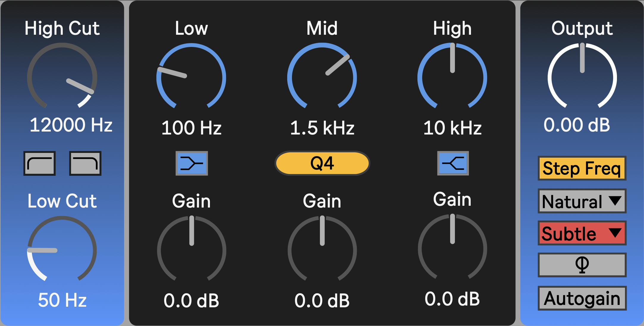Screen dimensions: 644x326
Task: Click the High band shelf mode icon
Action: (x=453, y=163)
